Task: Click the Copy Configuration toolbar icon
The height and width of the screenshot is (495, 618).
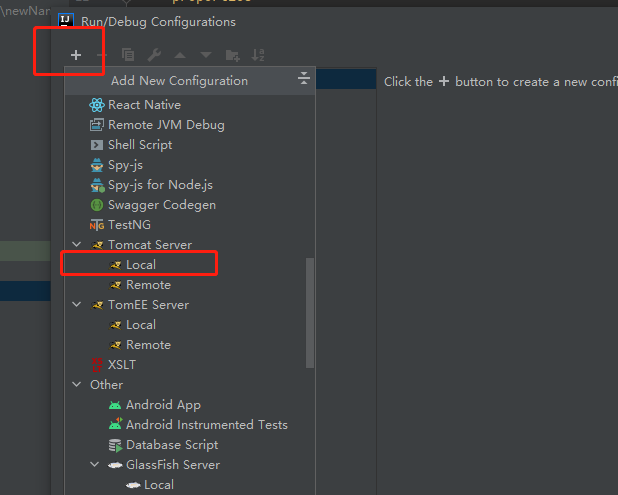Action: (x=128, y=55)
